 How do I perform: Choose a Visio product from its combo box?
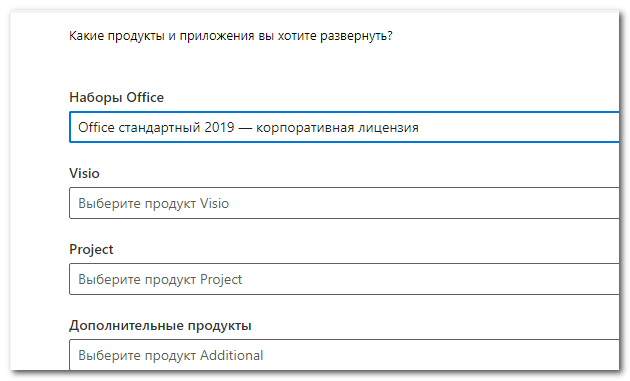point(344,203)
